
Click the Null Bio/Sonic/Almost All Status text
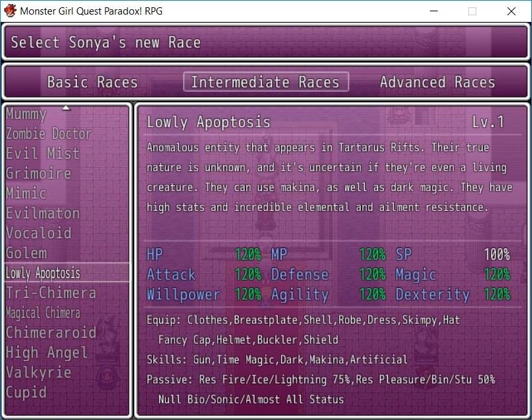251,399
